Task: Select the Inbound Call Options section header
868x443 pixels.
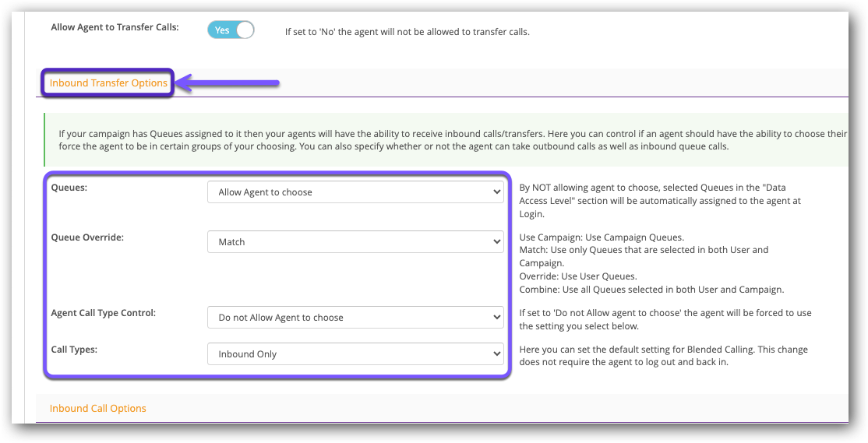Action: tap(98, 409)
